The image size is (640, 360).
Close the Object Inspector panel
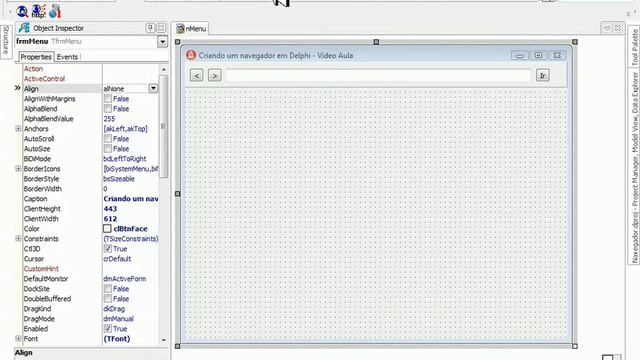click(x=161, y=28)
